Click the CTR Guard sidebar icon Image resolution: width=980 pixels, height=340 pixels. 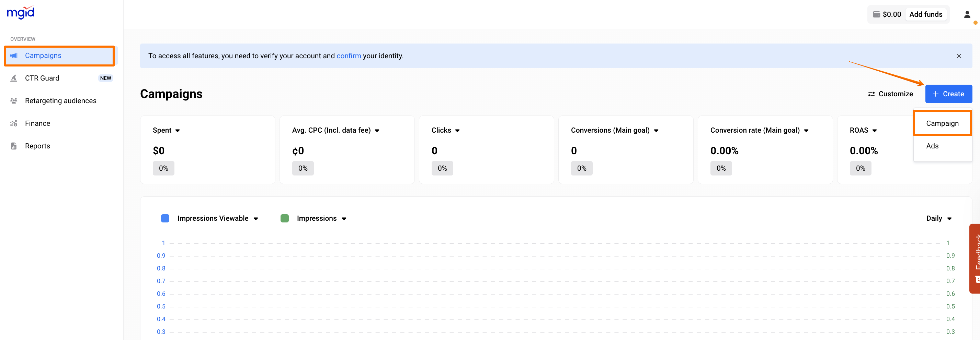click(14, 78)
